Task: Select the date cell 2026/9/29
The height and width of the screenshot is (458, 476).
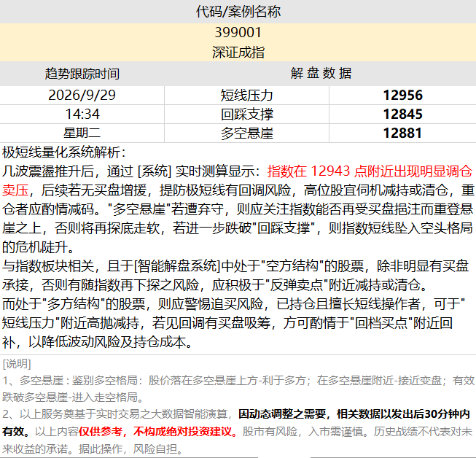Action: (82, 96)
